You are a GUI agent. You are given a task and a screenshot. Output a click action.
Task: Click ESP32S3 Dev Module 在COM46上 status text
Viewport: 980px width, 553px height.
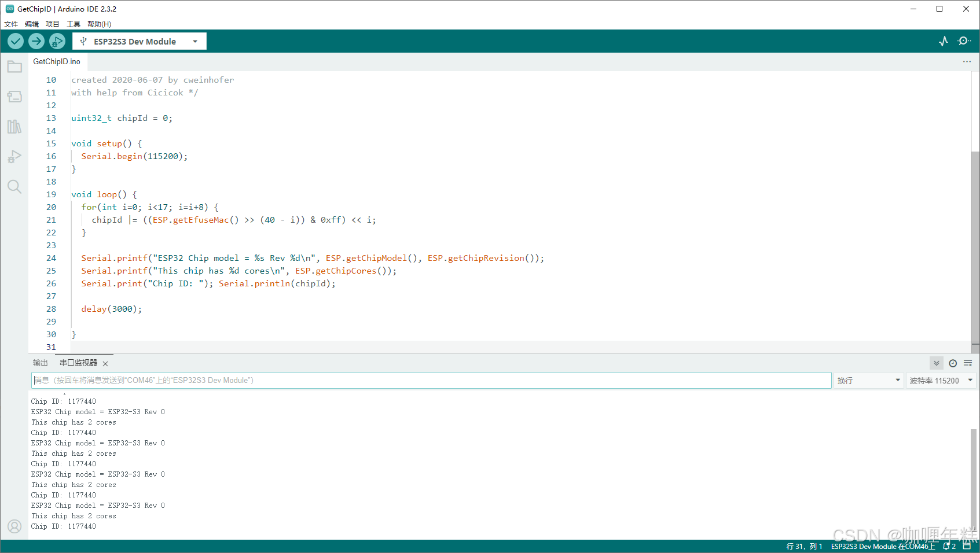(x=883, y=547)
